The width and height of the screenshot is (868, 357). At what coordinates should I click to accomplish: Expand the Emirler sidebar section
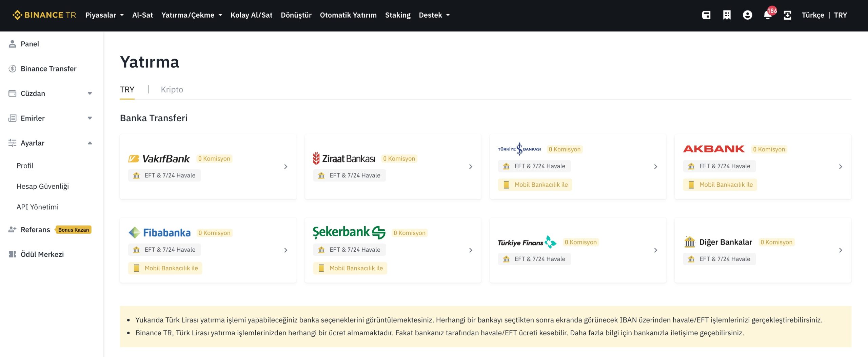(x=50, y=118)
